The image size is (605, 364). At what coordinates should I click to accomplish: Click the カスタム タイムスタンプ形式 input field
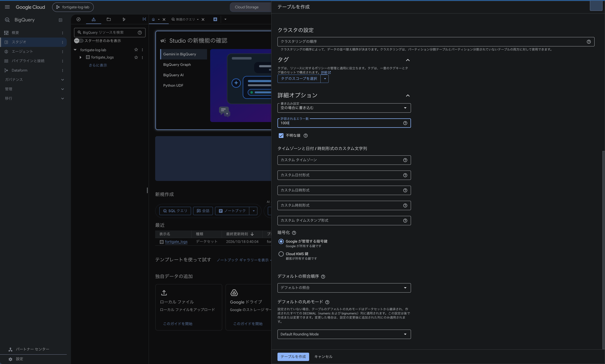click(344, 220)
